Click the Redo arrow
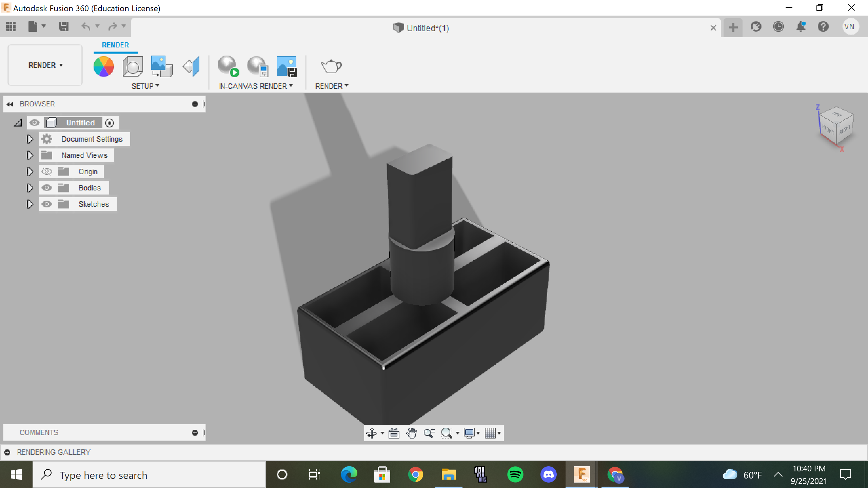Screen dimensions: 868x488 click(x=113, y=26)
